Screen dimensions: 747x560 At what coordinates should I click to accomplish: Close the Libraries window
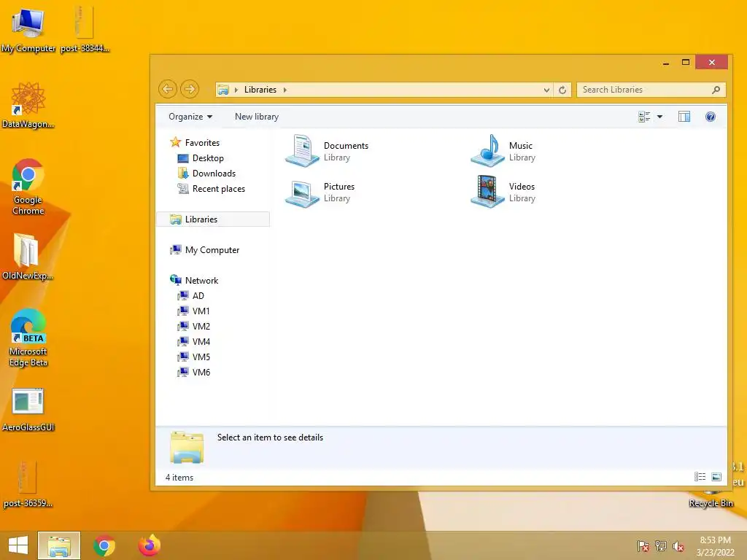712,63
